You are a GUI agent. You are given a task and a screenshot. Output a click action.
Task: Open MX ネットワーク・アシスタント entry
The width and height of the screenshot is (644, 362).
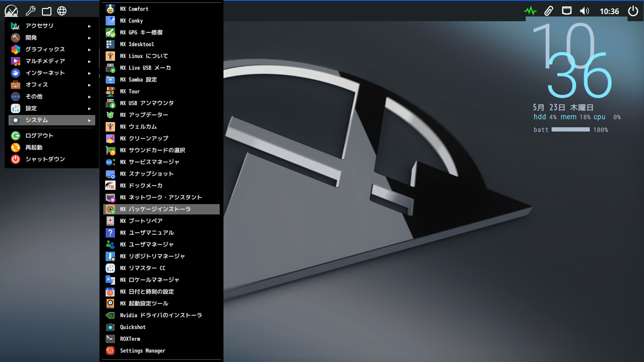coord(161,197)
